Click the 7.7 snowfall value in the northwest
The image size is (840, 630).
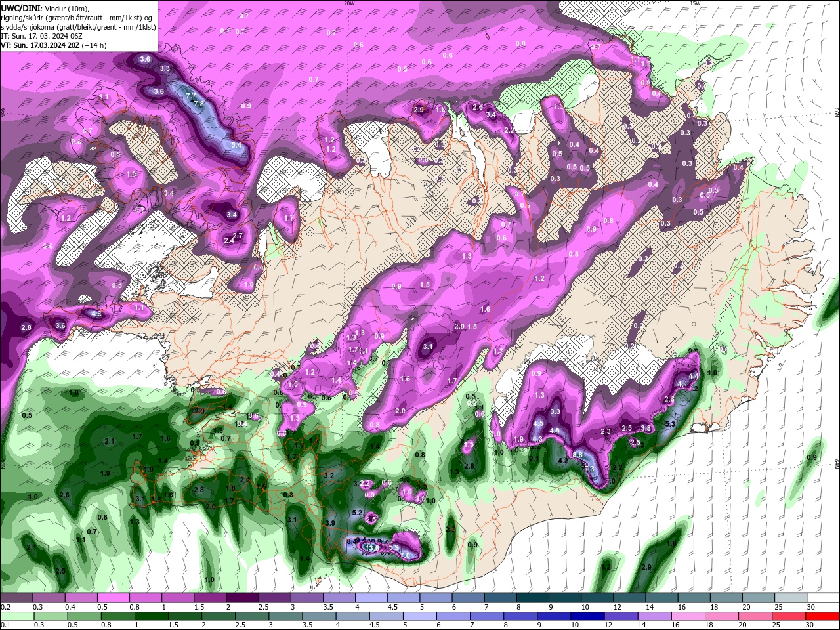[191, 96]
